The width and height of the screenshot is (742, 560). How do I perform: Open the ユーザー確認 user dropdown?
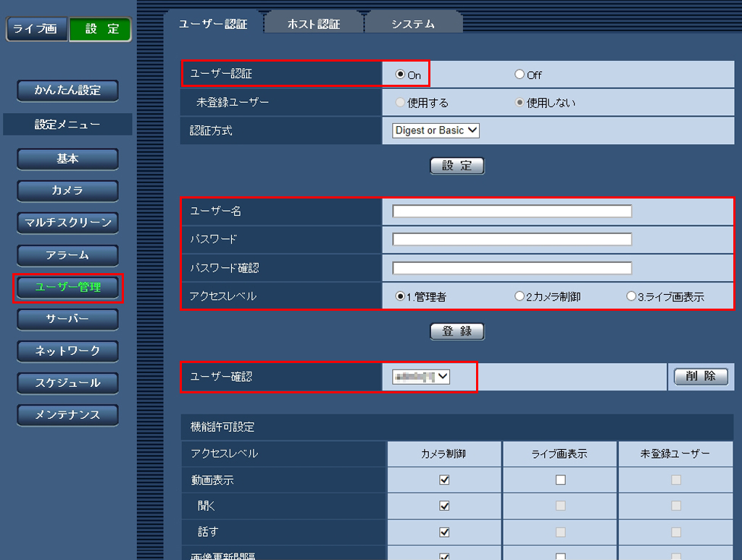tap(421, 376)
